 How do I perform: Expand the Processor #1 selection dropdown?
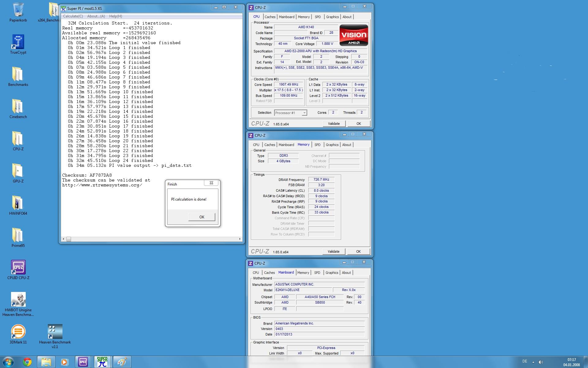(x=304, y=113)
